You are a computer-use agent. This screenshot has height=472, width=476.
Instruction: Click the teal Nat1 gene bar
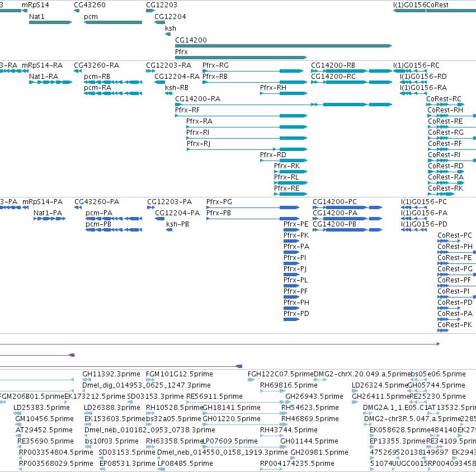(x=51, y=22)
